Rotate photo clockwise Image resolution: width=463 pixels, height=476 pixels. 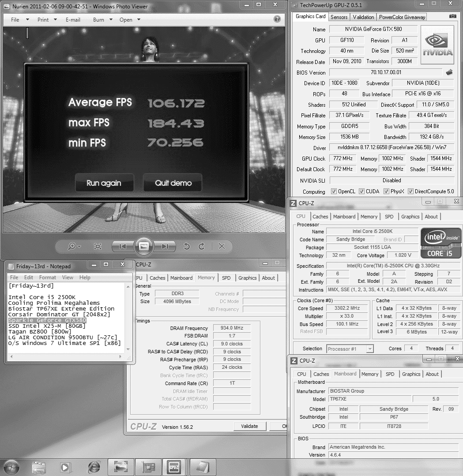201,246
